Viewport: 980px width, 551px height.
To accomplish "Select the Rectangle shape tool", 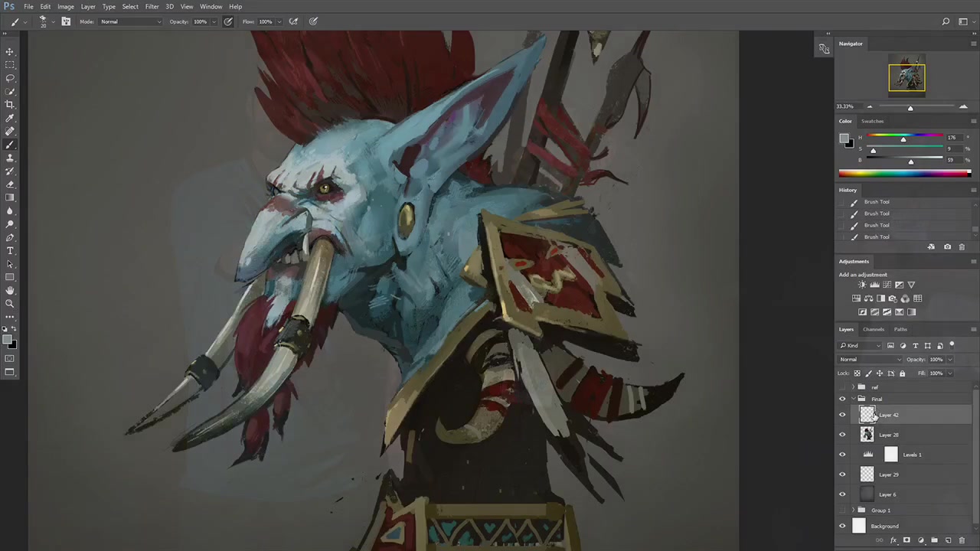I will (10, 277).
